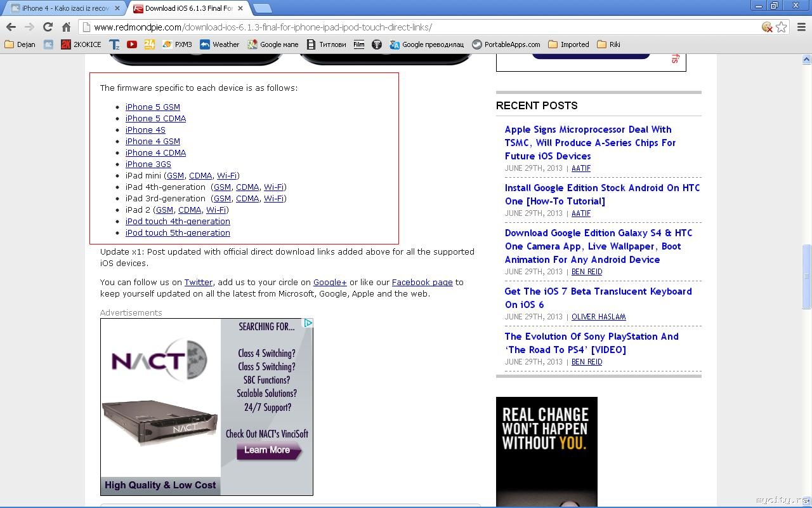This screenshot has height=508, width=812.
Task: Open the MC bookmark icon next to Dejan
Action: point(49,44)
